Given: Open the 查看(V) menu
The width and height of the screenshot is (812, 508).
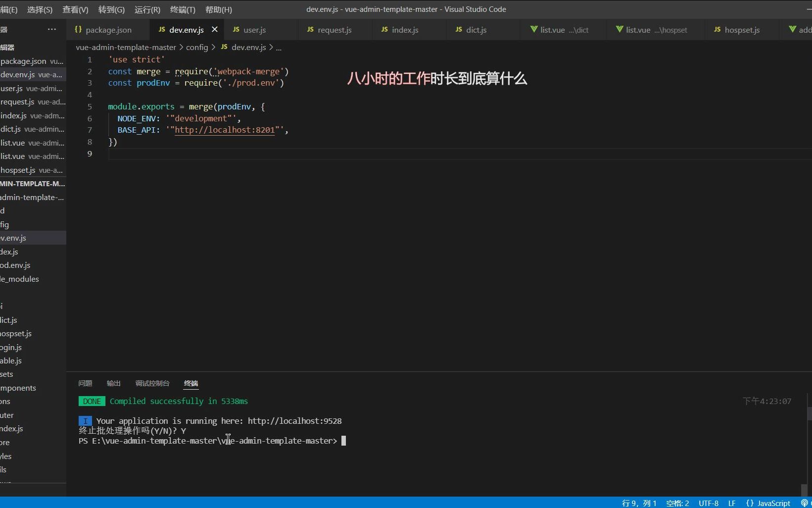Looking at the screenshot, I should pos(75,9).
